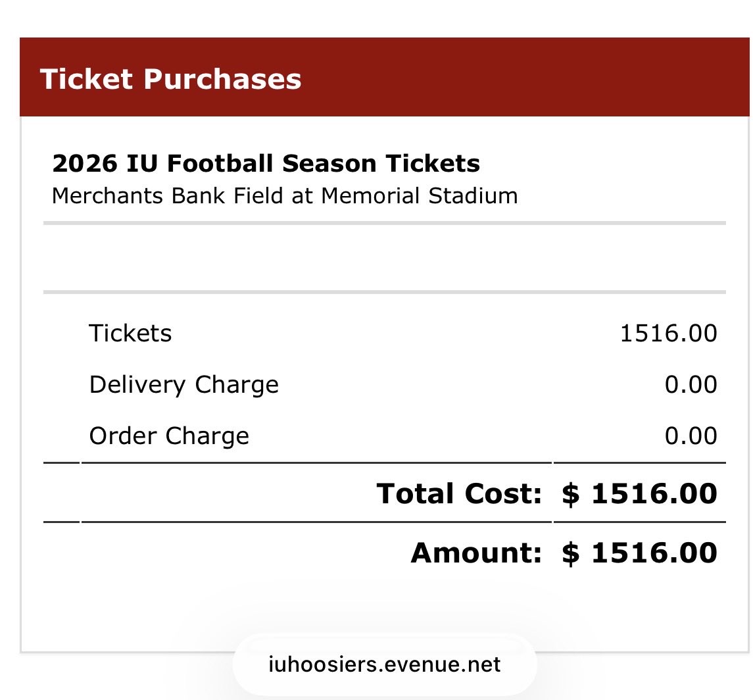Image resolution: width=753 pixels, height=700 pixels.
Task: Click the Total Cost label
Action: coord(459,493)
